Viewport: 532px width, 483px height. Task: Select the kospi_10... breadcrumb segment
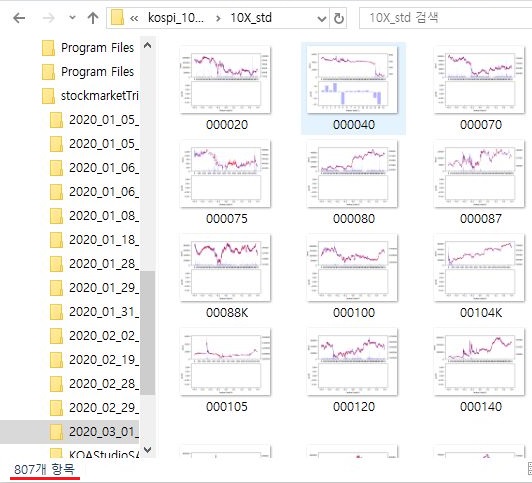[176, 18]
